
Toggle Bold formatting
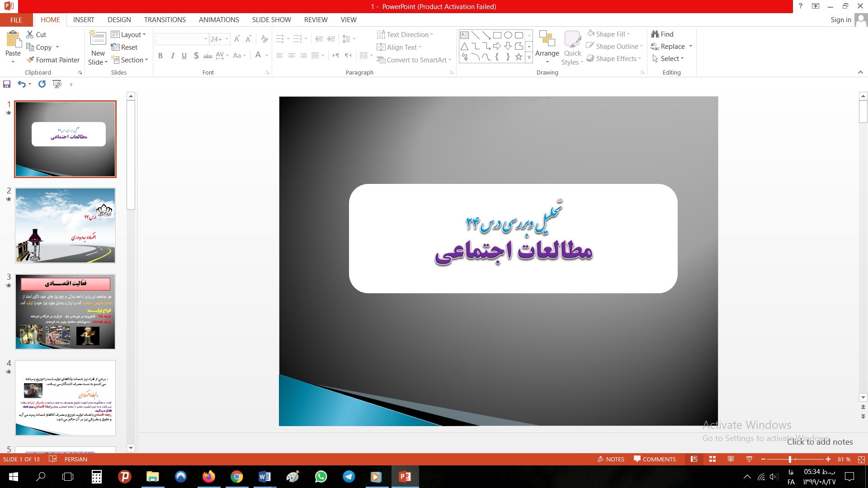click(160, 56)
